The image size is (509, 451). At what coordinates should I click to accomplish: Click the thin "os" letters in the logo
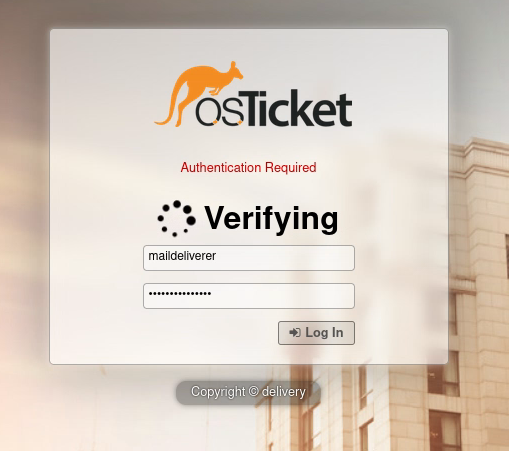click(x=220, y=113)
